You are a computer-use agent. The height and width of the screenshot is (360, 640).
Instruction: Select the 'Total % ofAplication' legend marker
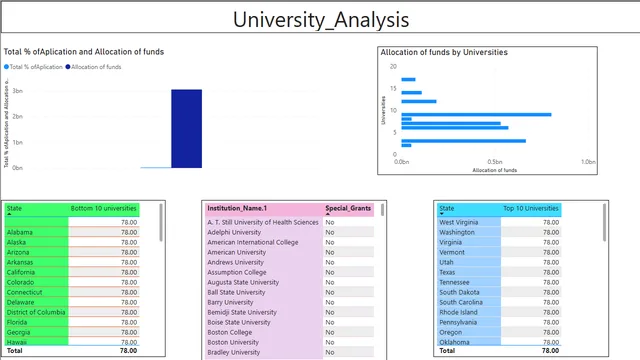pyautogui.click(x=6, y=67)
